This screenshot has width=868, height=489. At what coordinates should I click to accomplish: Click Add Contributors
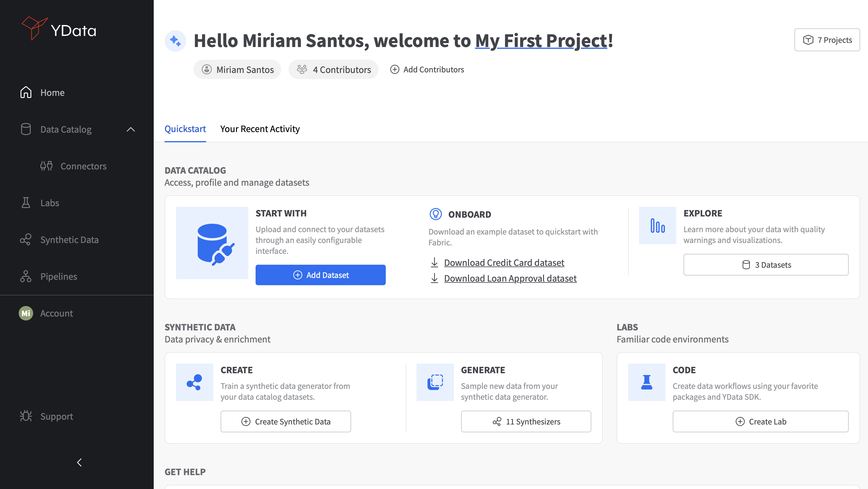click(427, 69)
